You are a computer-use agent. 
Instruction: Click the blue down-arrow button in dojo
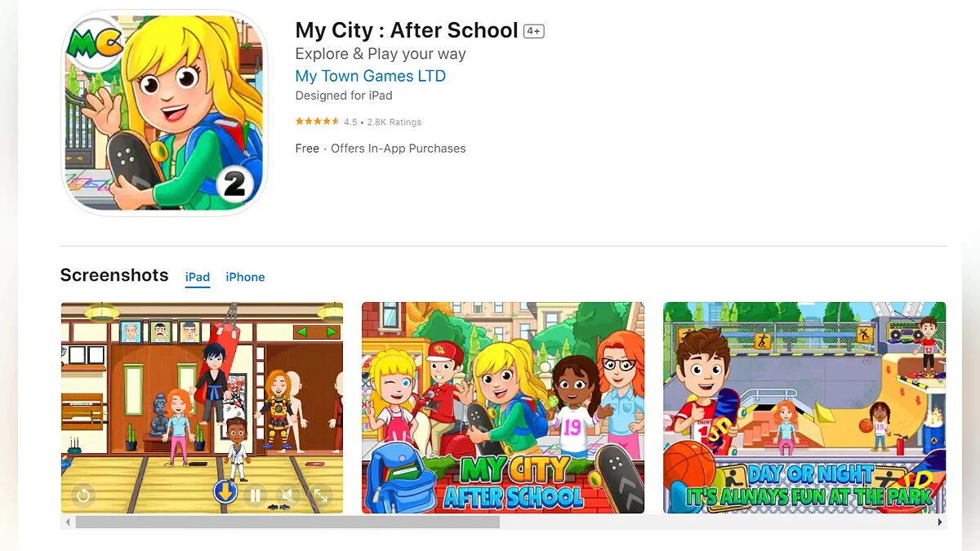pyautogui.click(x=225, y=491)
